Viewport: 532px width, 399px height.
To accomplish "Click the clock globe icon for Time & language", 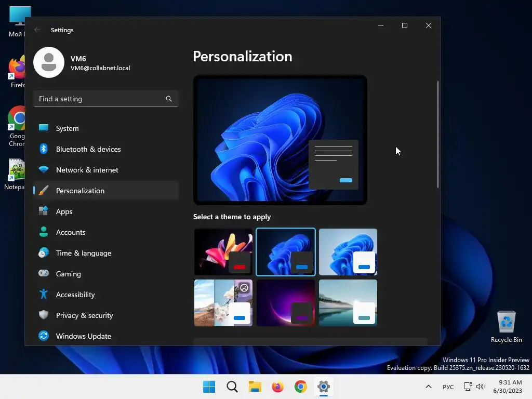I will [44, 252].
